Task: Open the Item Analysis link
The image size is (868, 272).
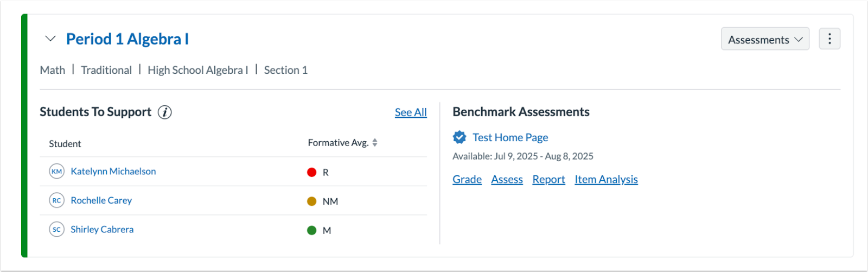Action: tap(606, 180)
